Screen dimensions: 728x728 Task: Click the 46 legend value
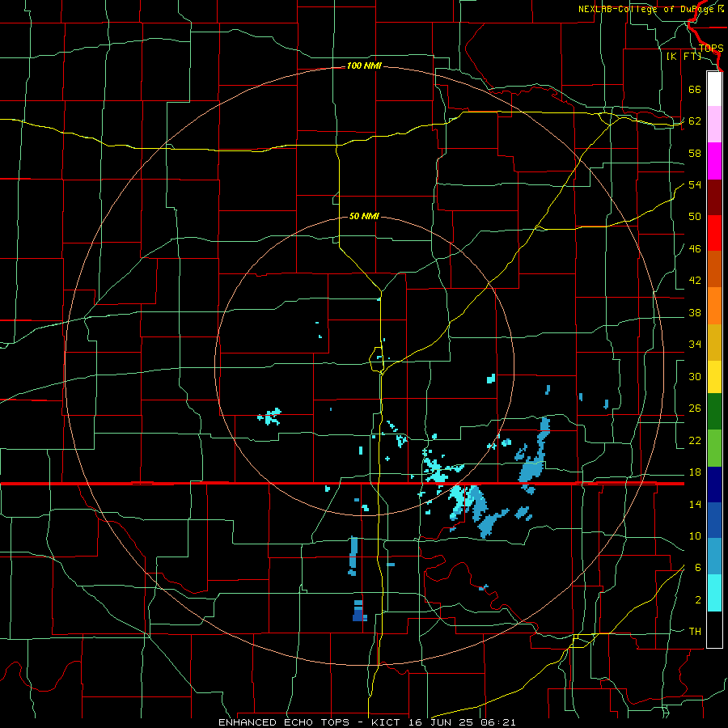[695, 249]
